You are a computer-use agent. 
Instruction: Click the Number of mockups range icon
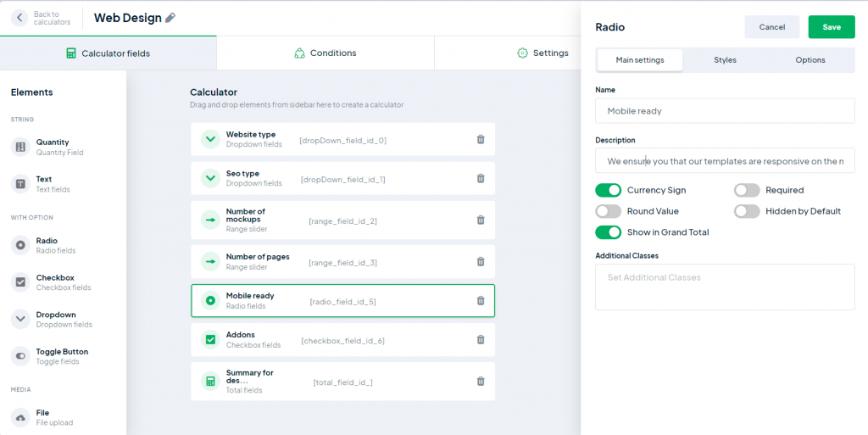click(210, 220)
